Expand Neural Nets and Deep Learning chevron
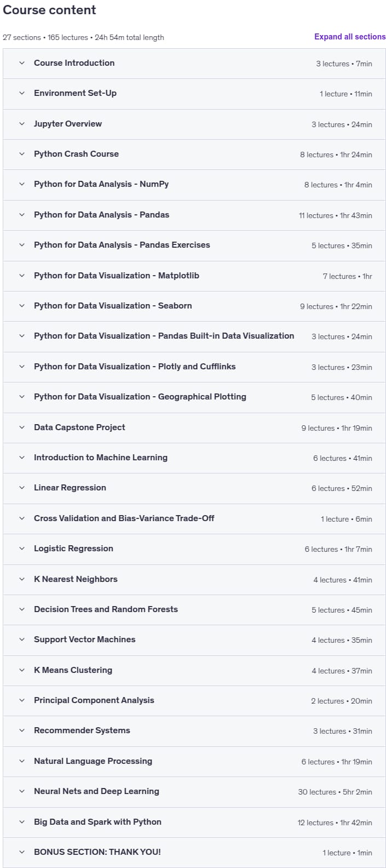The height and width of the screenshot is (868, 386). pyautogui.click(x=22, y=791)
